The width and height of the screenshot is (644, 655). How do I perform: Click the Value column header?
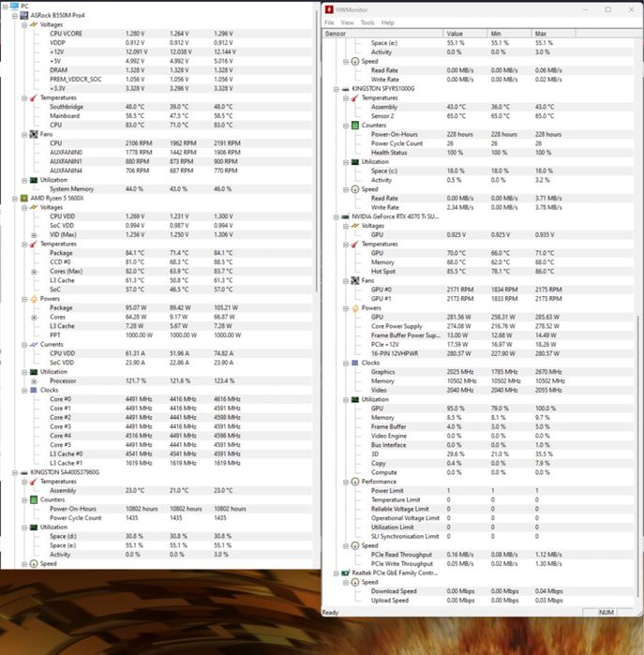point(465,34)
